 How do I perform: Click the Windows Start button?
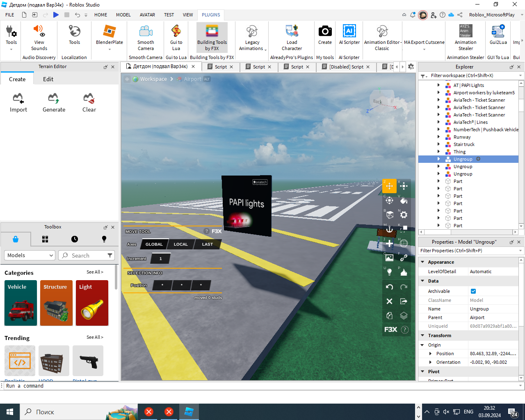coord(10,412)
